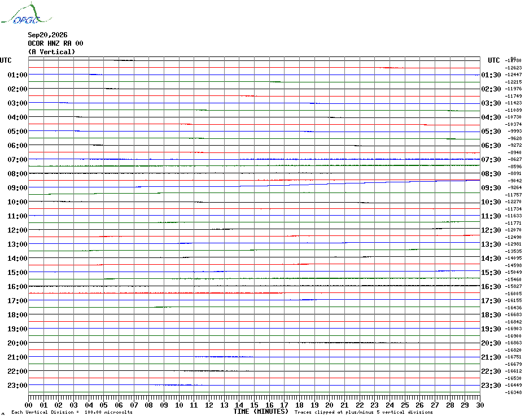Click the Traces clipped footnote text
The image size is (525, 420).
pos(364,412)
